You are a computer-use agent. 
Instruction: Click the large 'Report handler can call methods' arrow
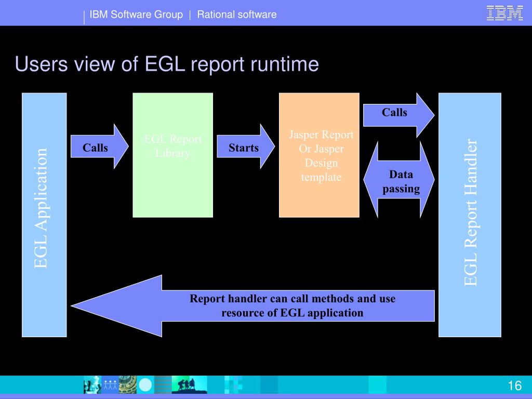[x=253, y=305]
